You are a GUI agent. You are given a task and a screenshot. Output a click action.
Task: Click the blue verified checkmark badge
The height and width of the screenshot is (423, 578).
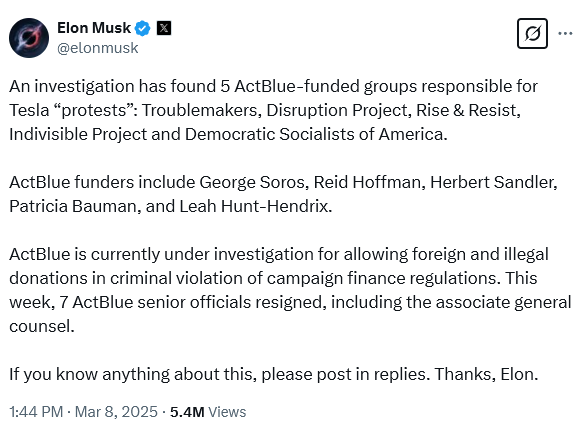coord(142,28)
